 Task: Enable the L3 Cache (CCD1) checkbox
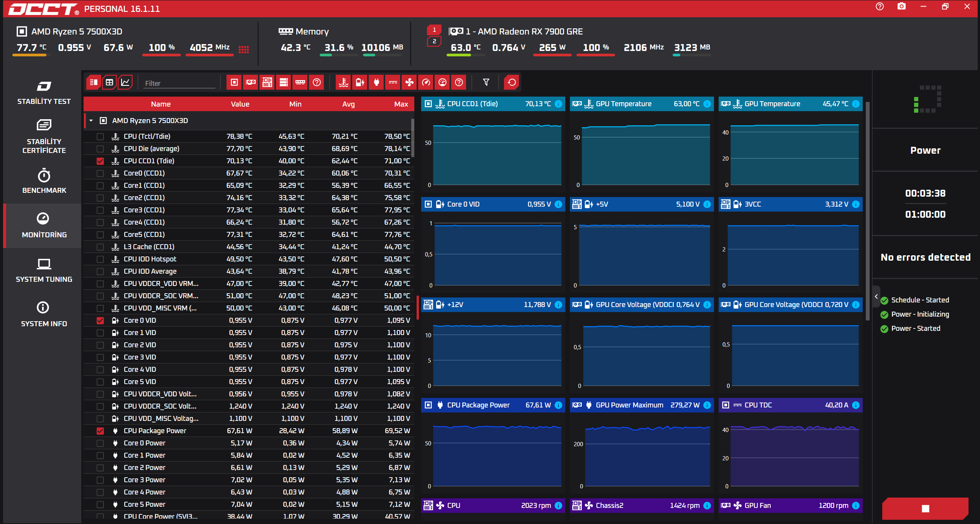[100, 247]
